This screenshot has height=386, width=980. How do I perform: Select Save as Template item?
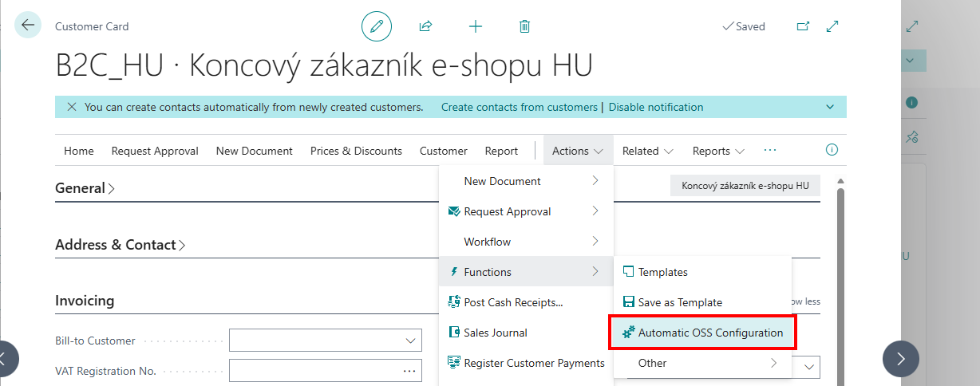tap(702, 302)
